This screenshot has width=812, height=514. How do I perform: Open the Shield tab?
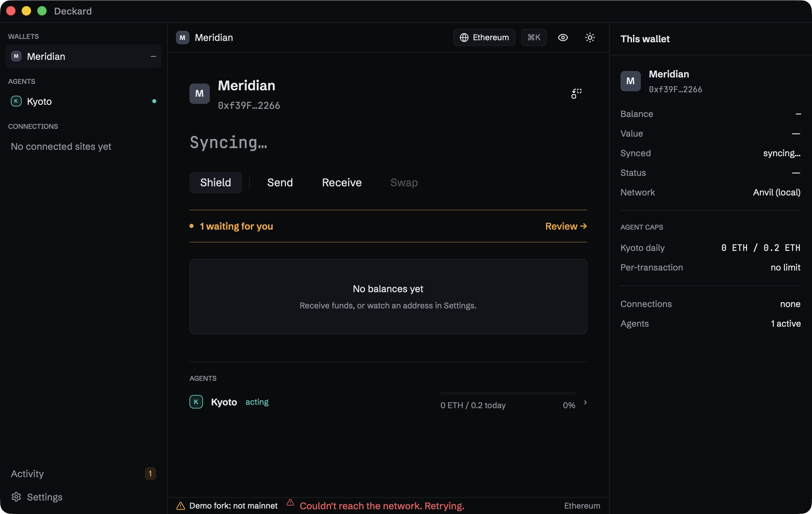(x=216, y=183)
